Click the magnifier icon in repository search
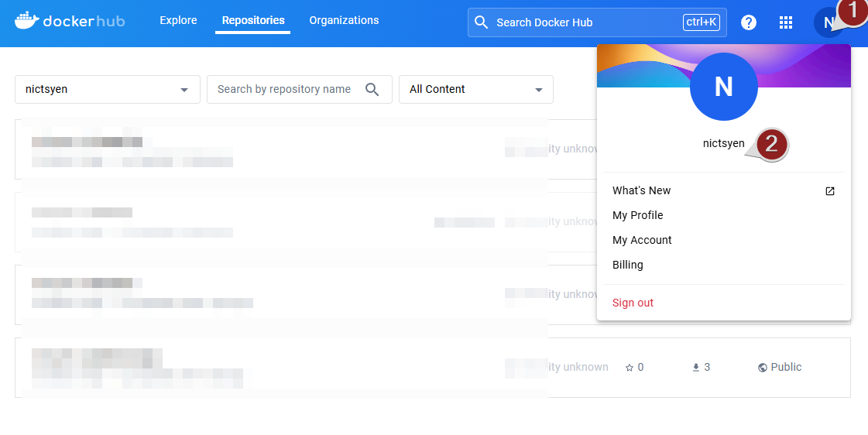The width and height of the screenshot is (868, 435). [372, 90]
